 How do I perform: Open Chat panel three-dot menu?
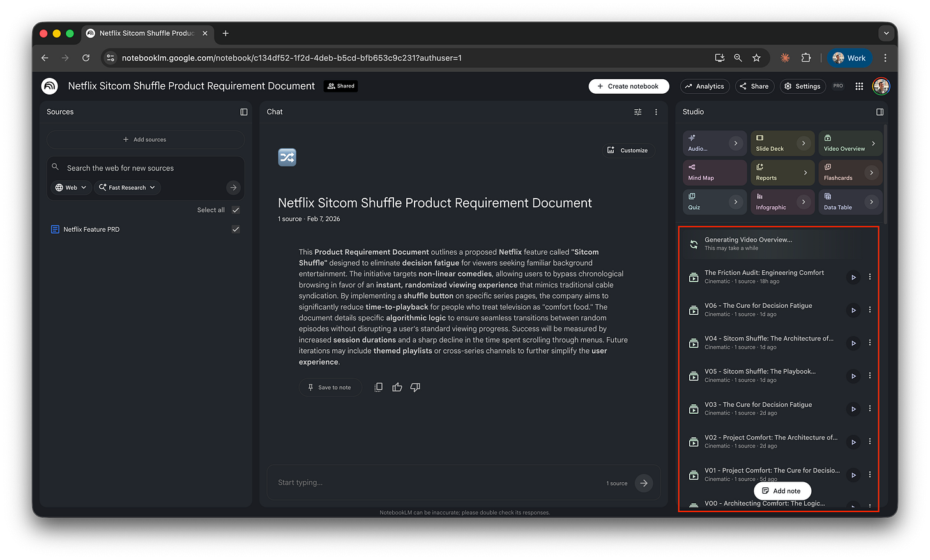coord(656,112)
